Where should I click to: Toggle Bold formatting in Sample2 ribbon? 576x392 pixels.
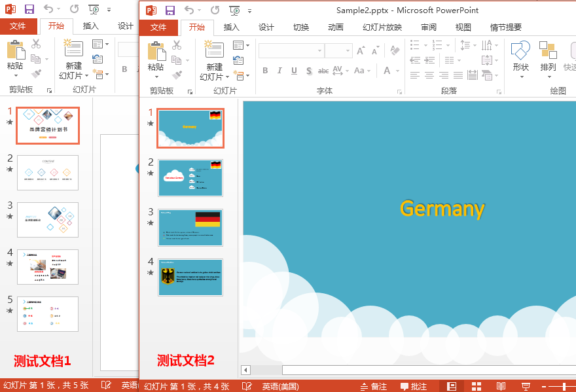point(265,71)
